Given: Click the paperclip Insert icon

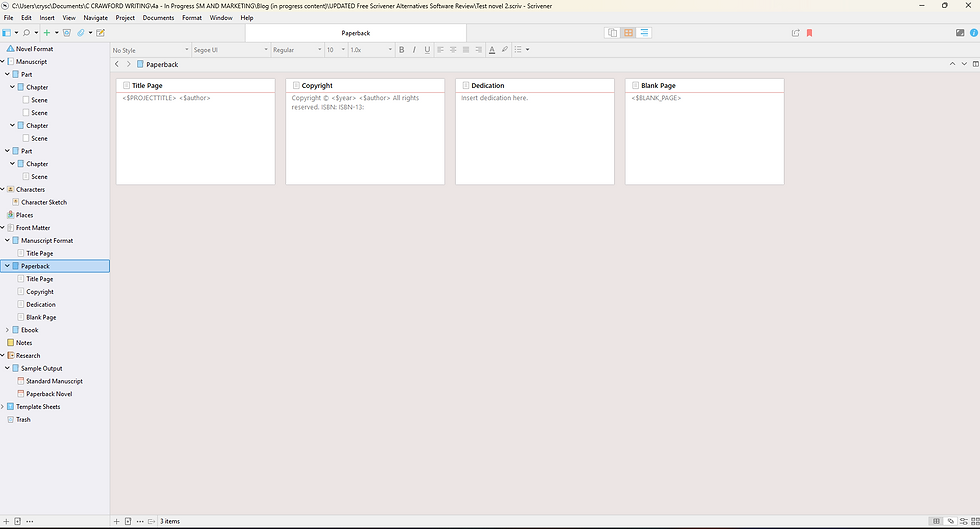Looking at the screenshot, I should pyautogui.click(x=81, y=33).
